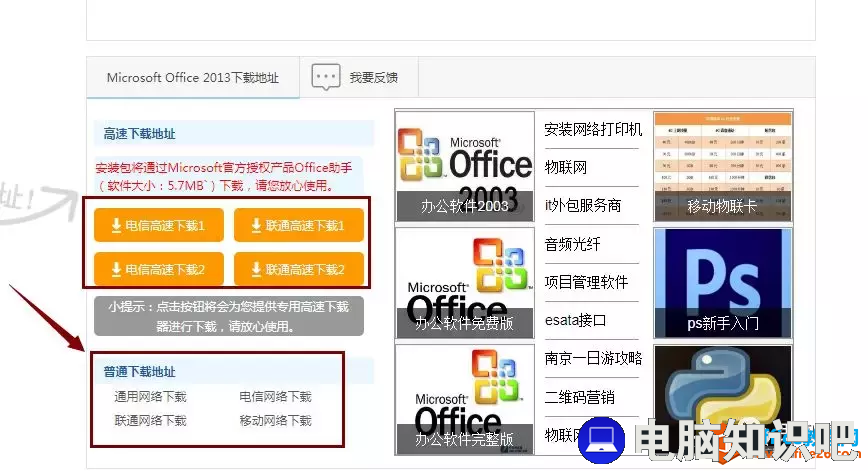Screen dimensions: 868x471
Task: Click the it外包服务商 link
Action: 583,206
